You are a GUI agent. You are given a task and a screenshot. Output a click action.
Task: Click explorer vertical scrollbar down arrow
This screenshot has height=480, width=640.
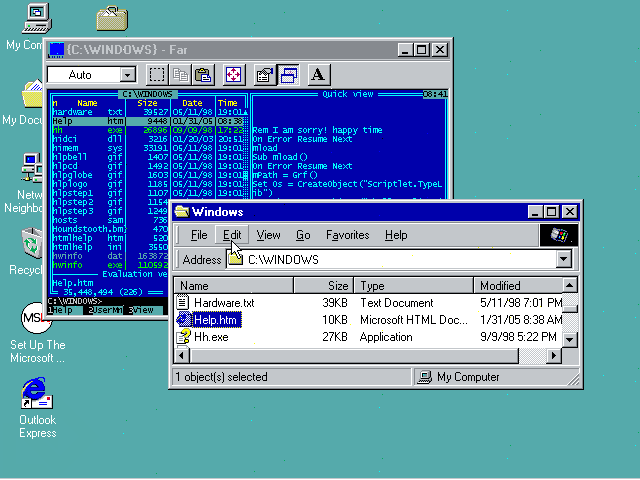pos(570,340)
